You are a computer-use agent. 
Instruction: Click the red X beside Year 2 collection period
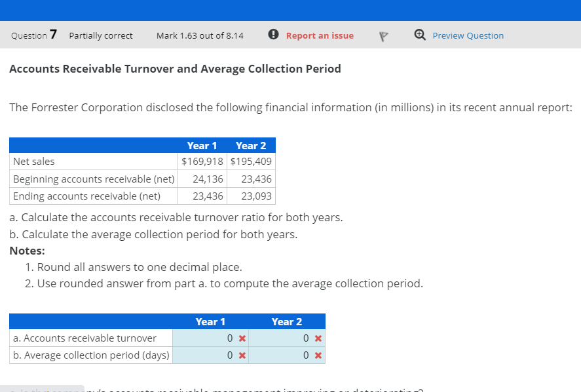(318, 355)
